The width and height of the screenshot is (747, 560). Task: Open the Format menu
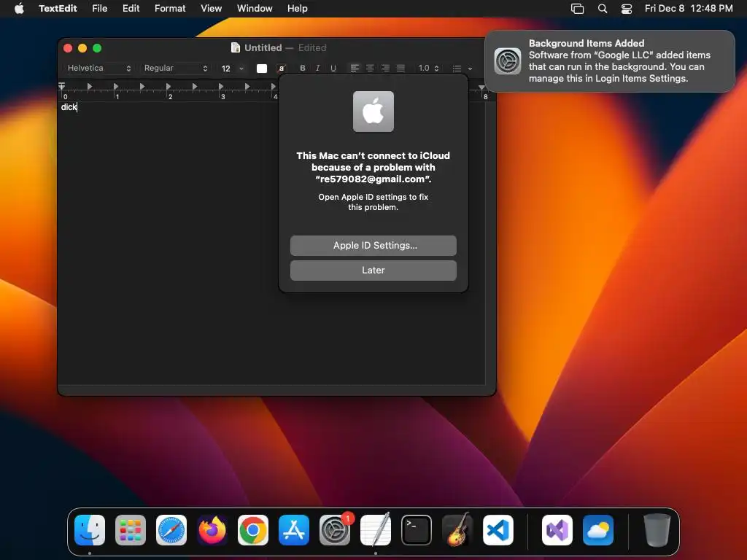pyautogui.click(x=170, y=8)
